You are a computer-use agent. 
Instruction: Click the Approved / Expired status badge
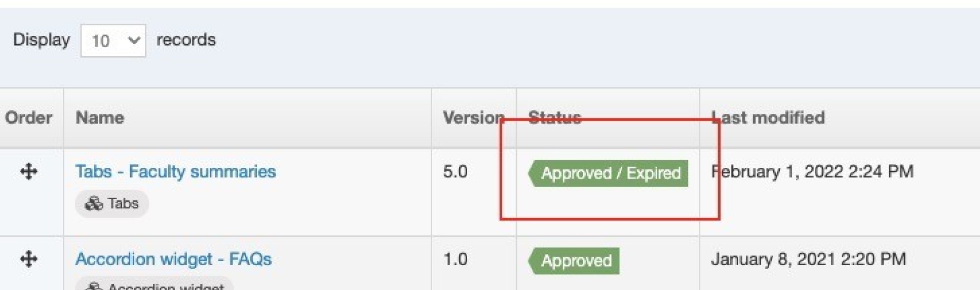(x=609, y=173)
